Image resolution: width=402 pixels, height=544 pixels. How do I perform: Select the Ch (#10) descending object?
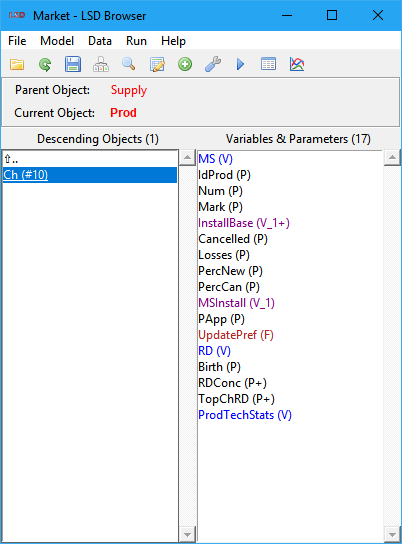(90, 175)
